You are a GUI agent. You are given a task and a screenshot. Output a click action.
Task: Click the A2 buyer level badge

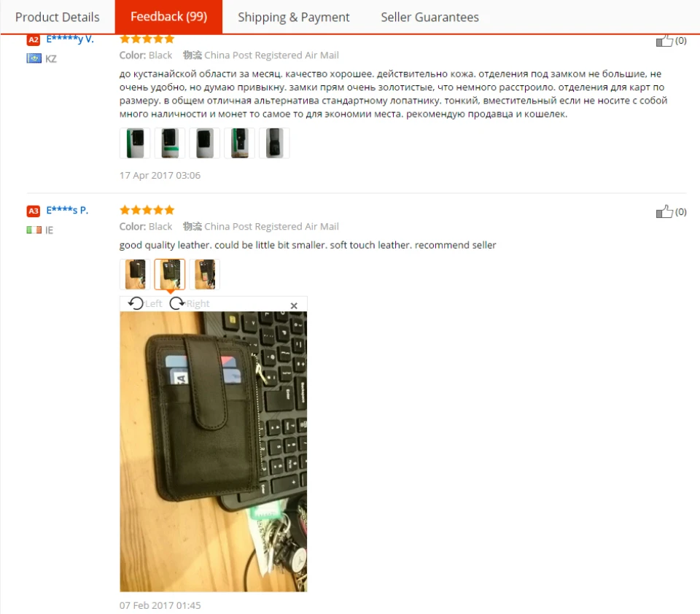tap(34, 40)
